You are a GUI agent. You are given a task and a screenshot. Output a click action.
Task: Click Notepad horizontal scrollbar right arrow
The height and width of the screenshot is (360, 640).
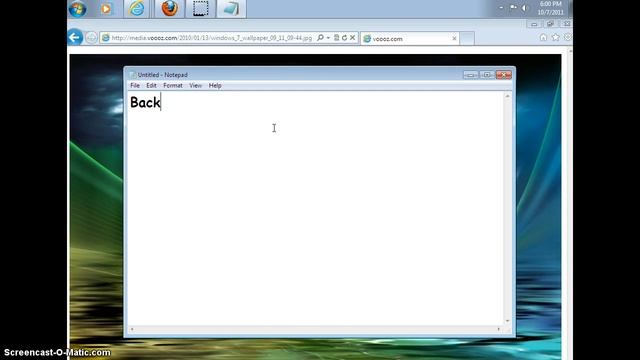[499, 329]
